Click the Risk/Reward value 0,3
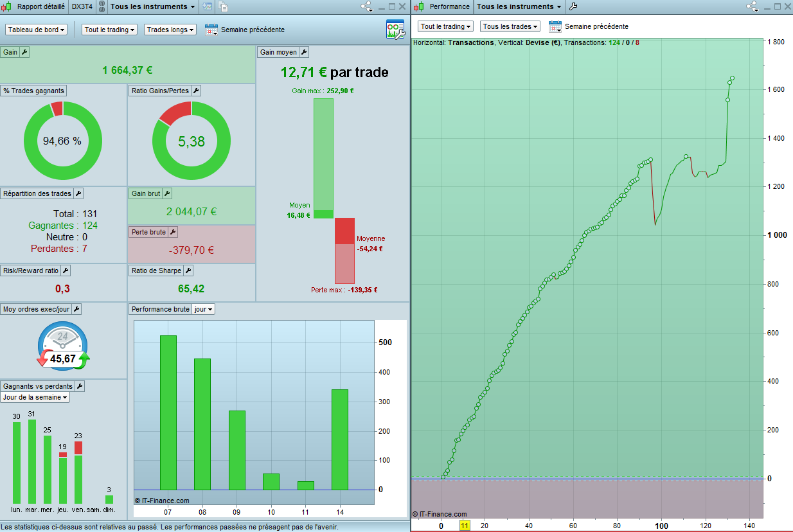Viewport: 793px width, 532px height. click(62, 288)
